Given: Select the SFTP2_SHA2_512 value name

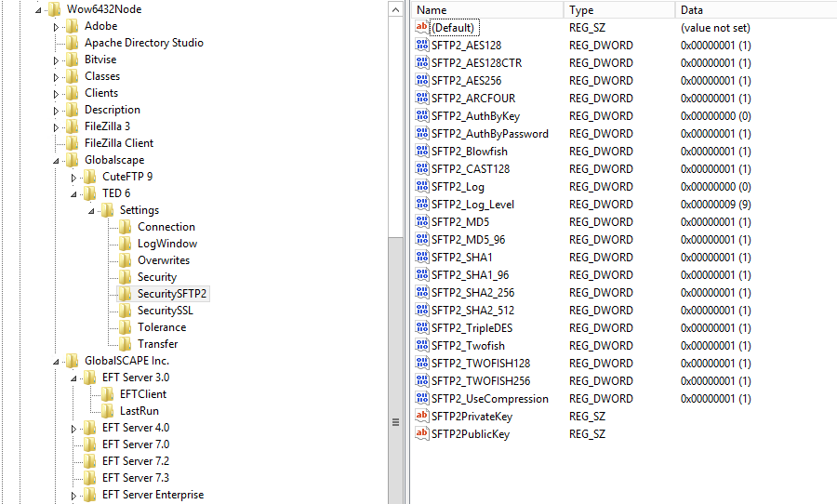Looking at the screenshot, I should (x=473, y=311).
